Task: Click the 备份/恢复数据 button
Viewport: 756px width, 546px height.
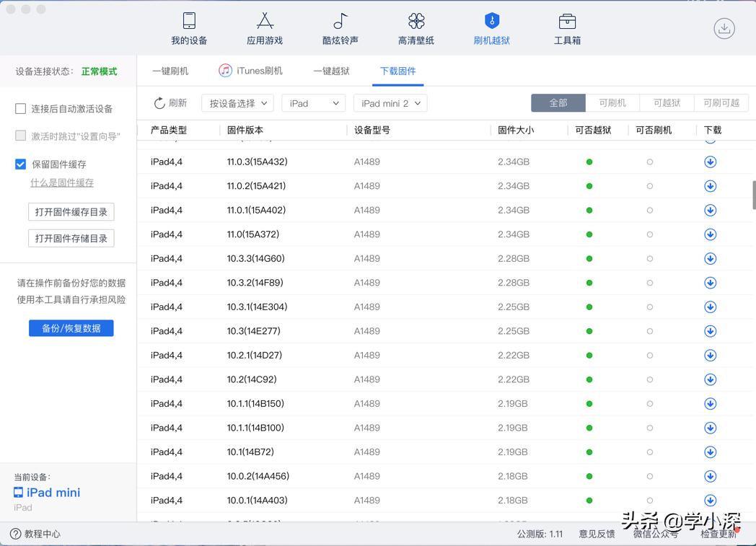Action: click(71, 327)
